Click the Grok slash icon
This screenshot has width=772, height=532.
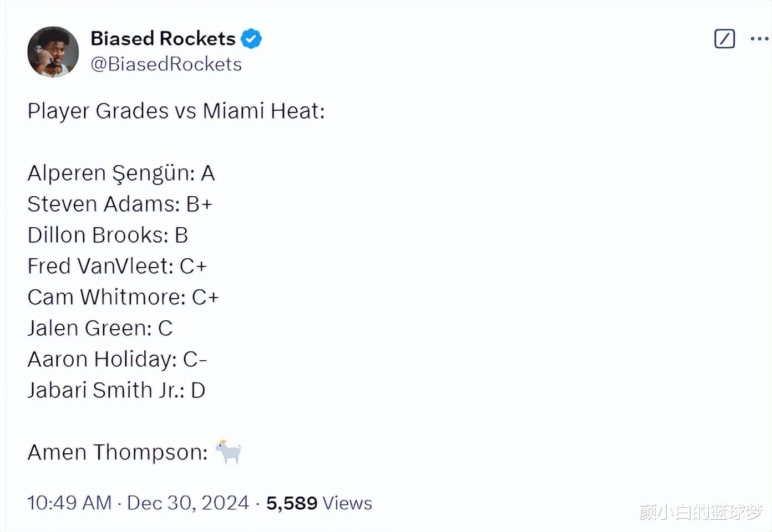pos(724,39)
